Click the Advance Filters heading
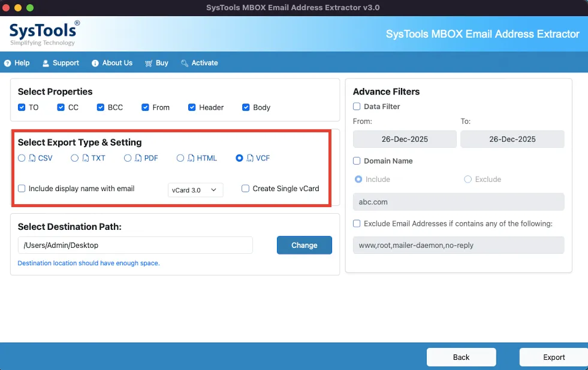This screenshot has width=588, height=370. 386,92
